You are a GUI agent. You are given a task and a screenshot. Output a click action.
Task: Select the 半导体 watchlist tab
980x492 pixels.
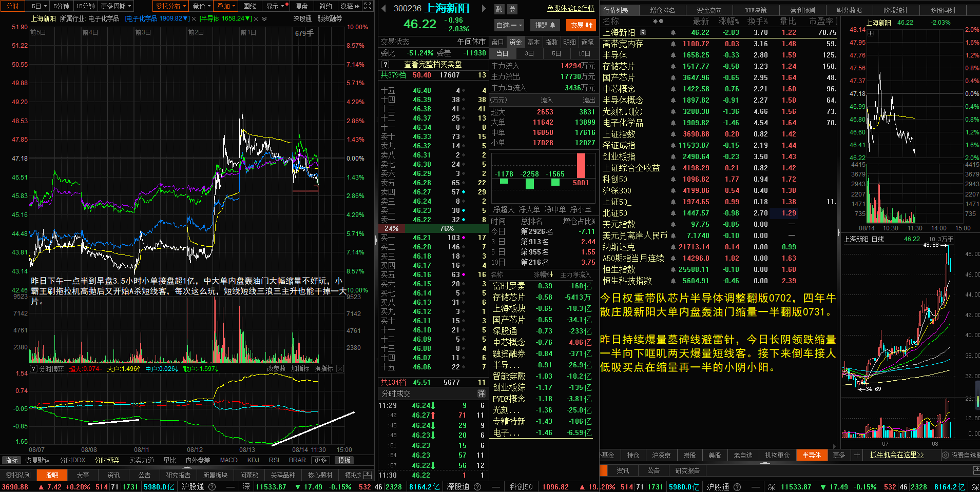tap(812, 455)
